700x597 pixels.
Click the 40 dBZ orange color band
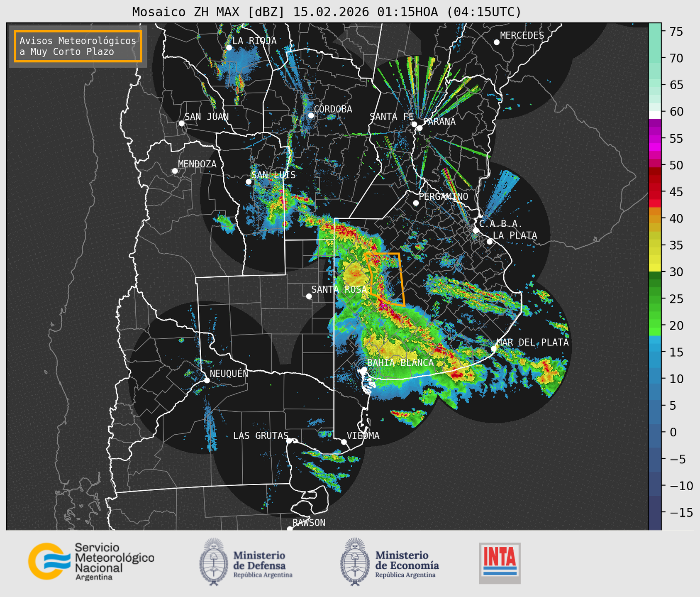[655, 218]
